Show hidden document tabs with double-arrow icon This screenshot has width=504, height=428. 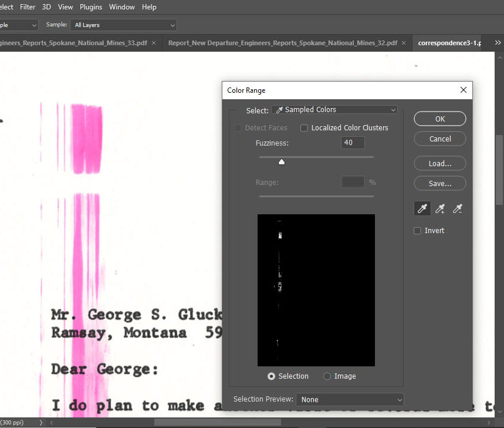click(498, 43)
